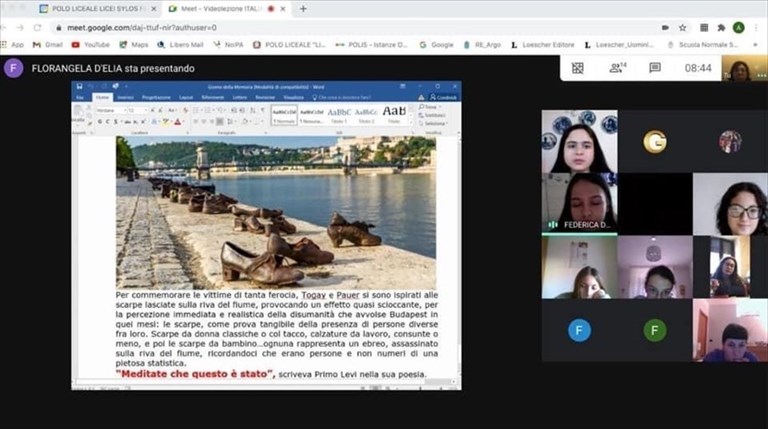
Task: Open Chrome extensions puzzle icon
Action: (721, 27)
